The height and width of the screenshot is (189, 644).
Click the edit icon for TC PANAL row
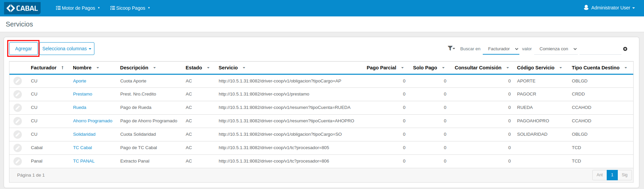pos(17,161)
